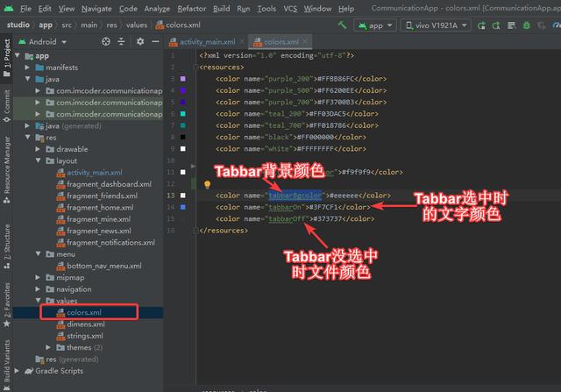Open the Project tool window side tab

tap(6, 56)
